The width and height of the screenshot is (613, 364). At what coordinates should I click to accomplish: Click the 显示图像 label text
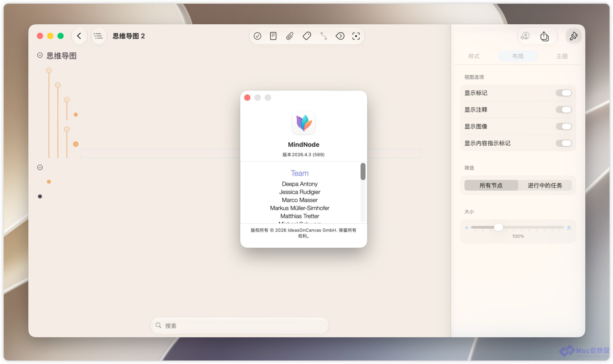476,126
